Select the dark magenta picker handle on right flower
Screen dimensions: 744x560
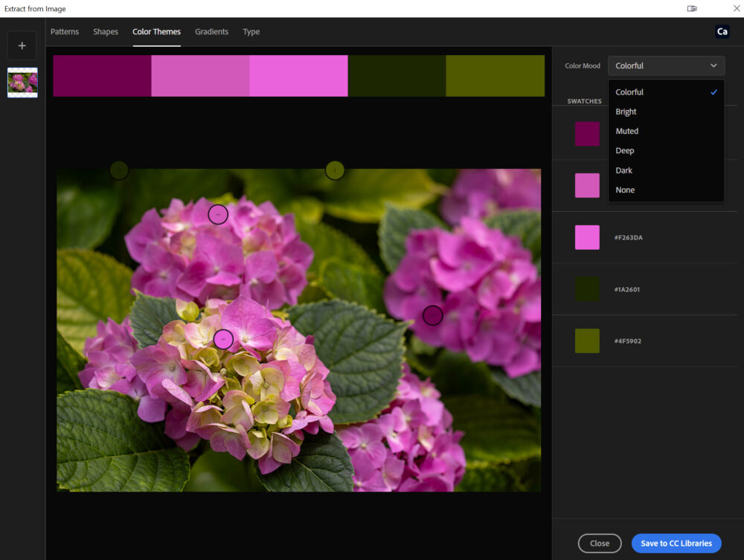(x=433, y=315)
